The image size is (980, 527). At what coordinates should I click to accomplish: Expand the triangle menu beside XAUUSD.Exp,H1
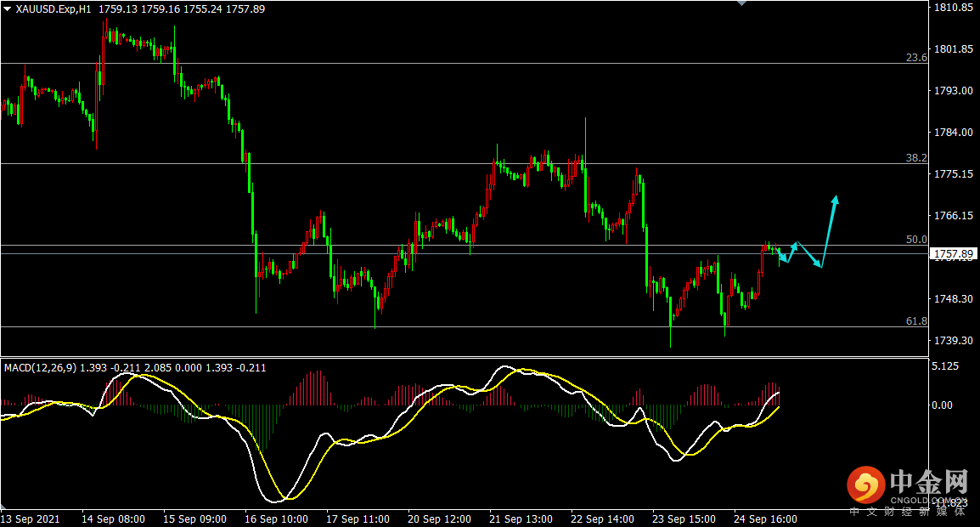(x=8, y=9)
